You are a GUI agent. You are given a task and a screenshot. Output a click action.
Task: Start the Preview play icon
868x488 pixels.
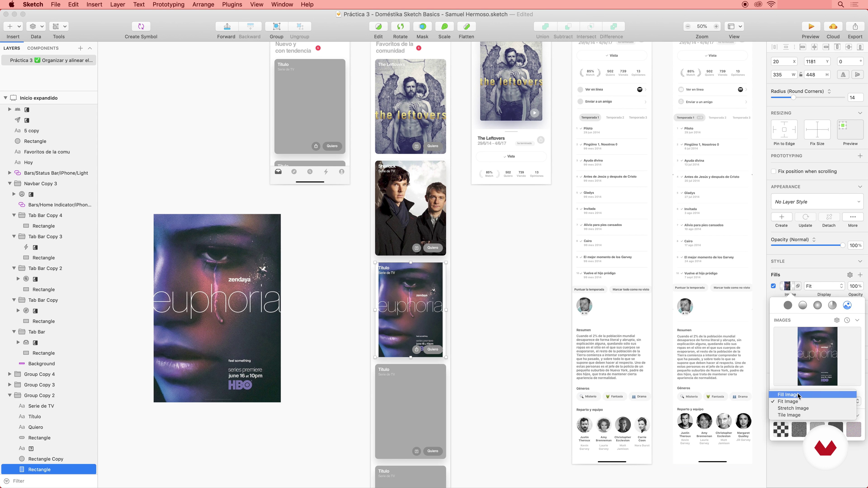(x=811, y=26)
